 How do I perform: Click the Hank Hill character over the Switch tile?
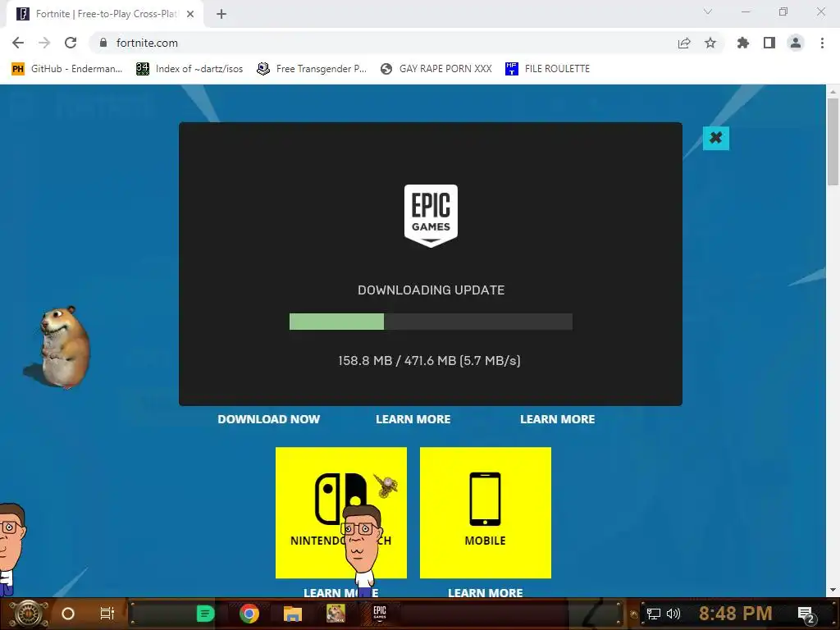[362, 549]
